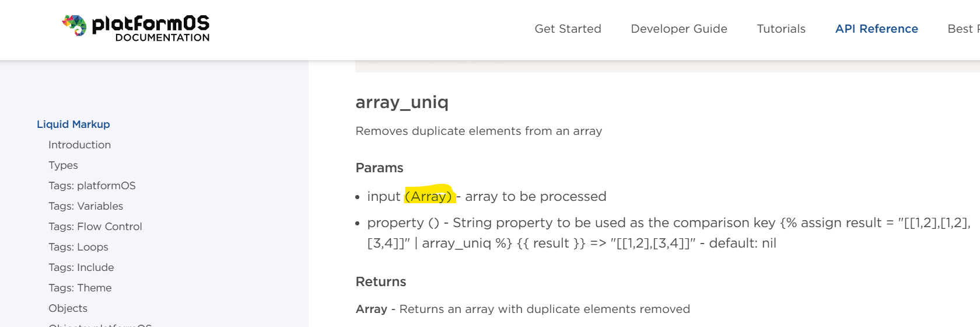Open the Introduction sidebar link
This screenshot has width=980, height=327.
pyautogui.click(x=79, y=145)
